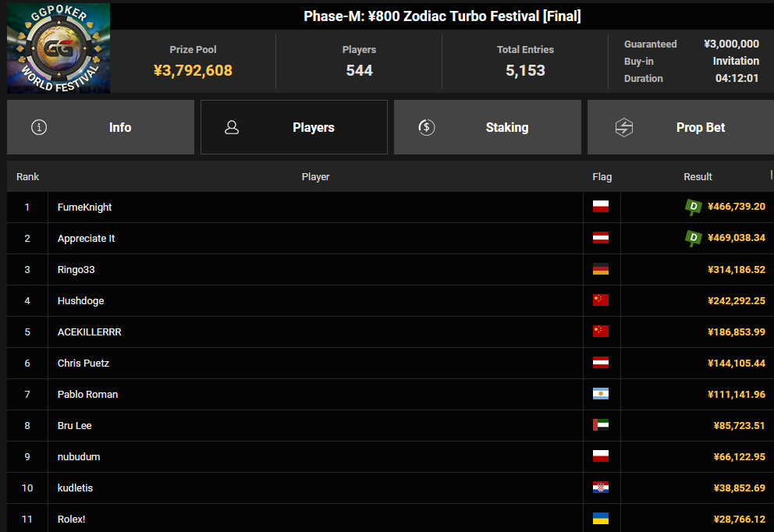
Task: Click Bru Lee's UAE flag icon
Action: click(601, 425)
